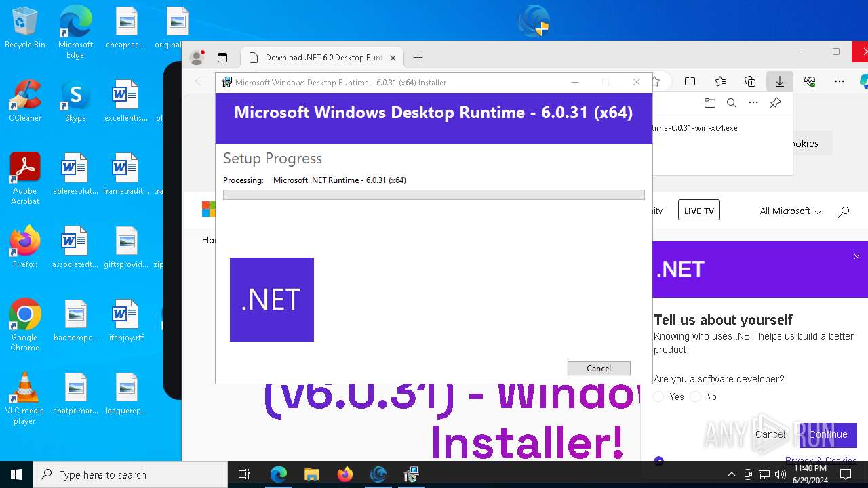The width and height of the screenshot is (868, 488).
Task: Pin the Downloads panel
Action: 775,103
